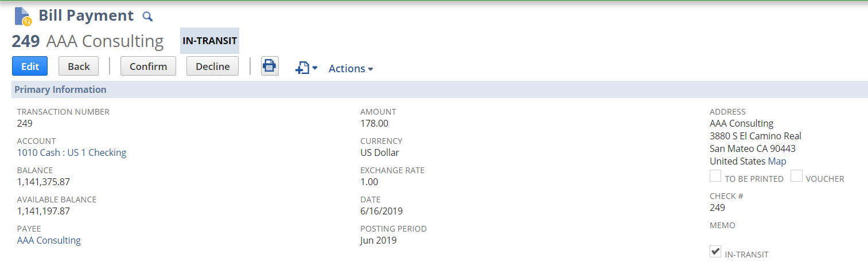The image size is (868, 266).
Task: Open the 1010 Cash : US 1 Checking account link
Action: tap(72, 152)
